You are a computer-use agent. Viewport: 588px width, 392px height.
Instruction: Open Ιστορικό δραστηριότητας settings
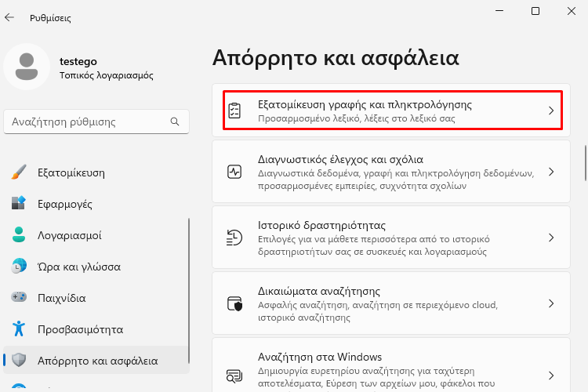coord(391,238)
